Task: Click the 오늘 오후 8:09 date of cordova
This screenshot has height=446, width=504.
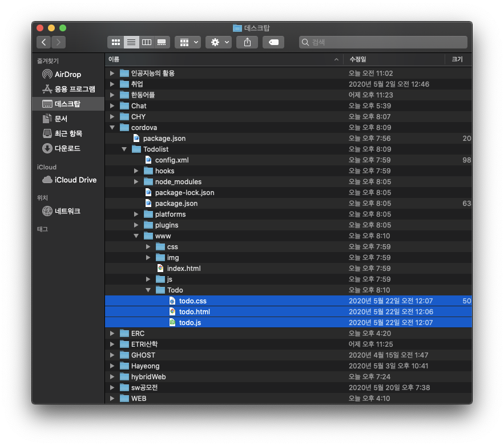Action: 370,128
